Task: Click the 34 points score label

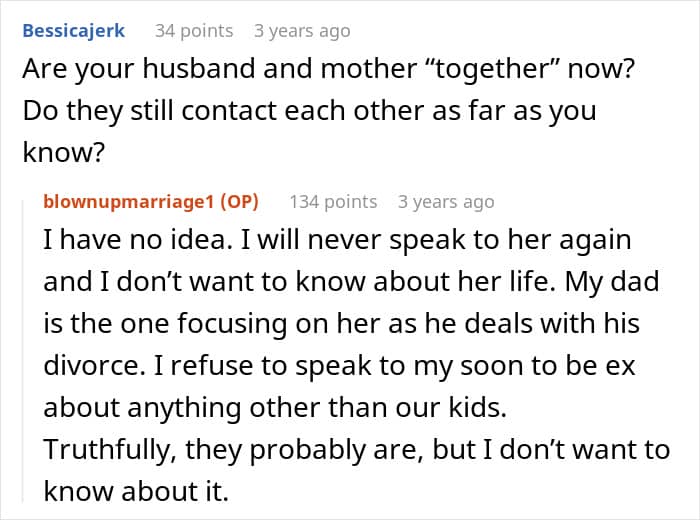Action: pyautogui.click(x=194, y=31)
